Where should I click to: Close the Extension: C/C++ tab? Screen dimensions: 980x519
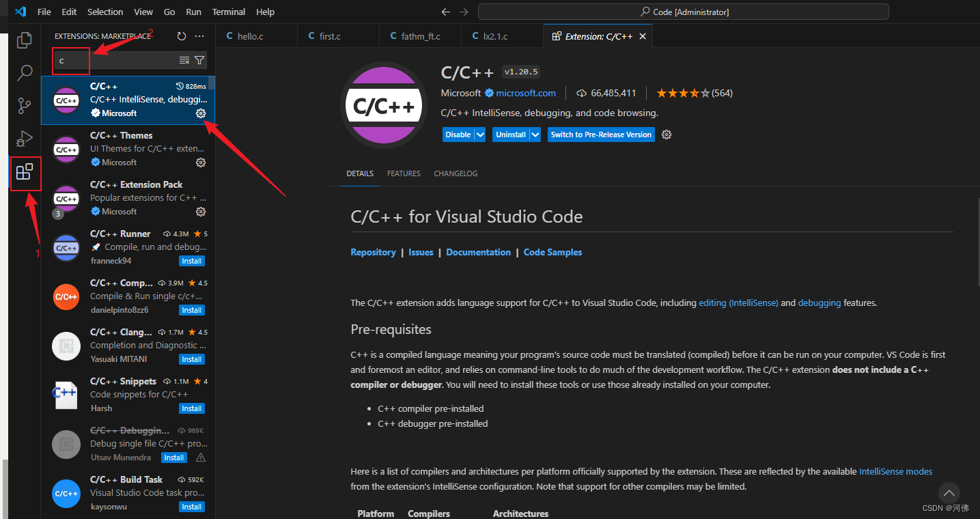(643, 36)
